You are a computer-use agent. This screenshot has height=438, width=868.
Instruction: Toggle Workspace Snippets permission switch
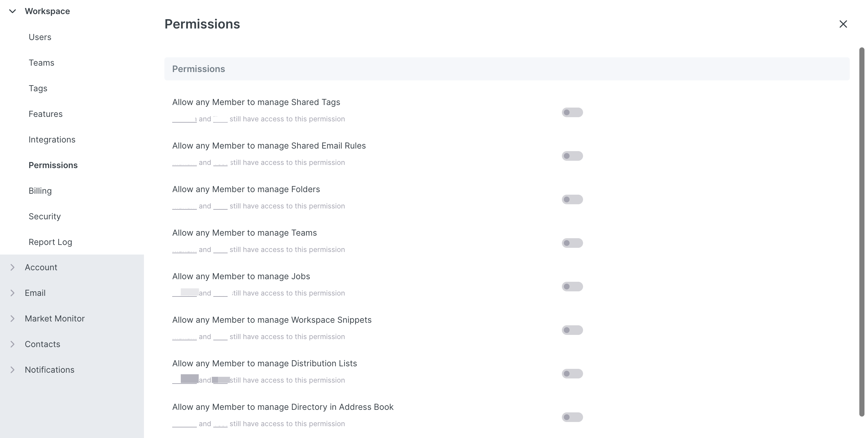tap(572, 330)
